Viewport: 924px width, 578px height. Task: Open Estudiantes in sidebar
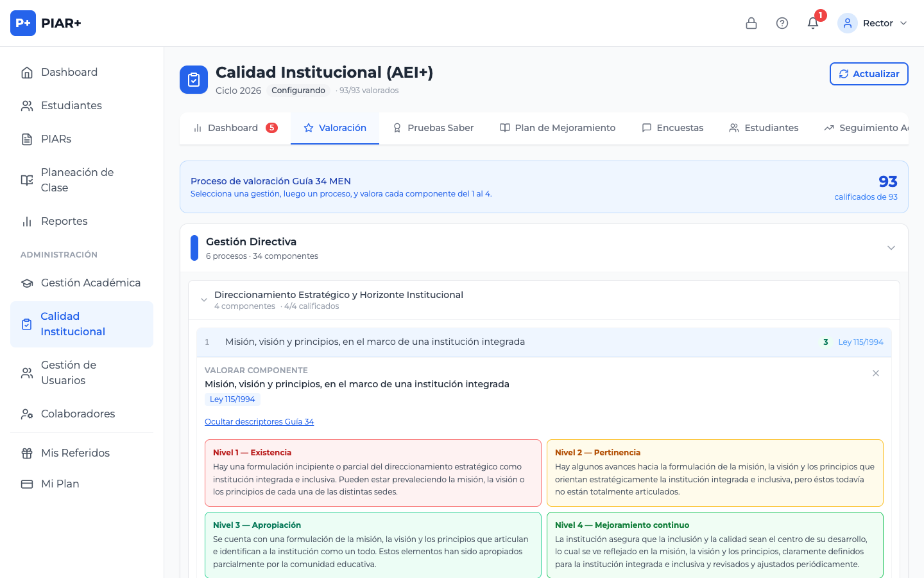point(82,105)
